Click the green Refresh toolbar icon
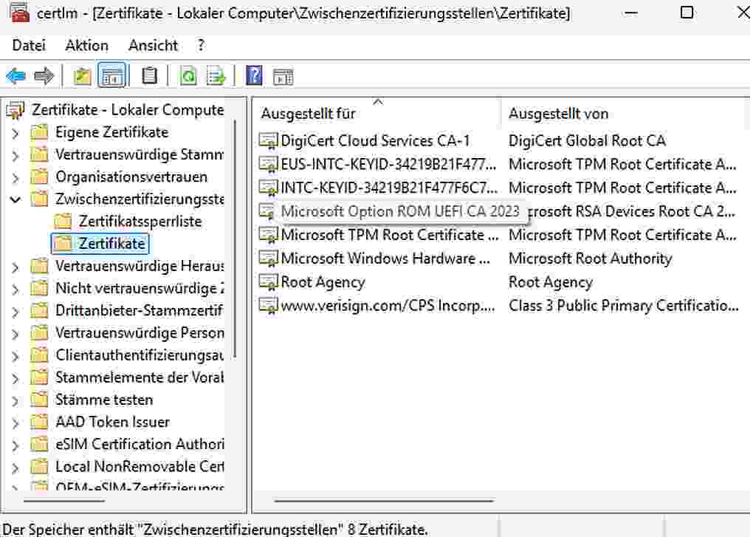756x537 pixels. [x=188, y=76]
